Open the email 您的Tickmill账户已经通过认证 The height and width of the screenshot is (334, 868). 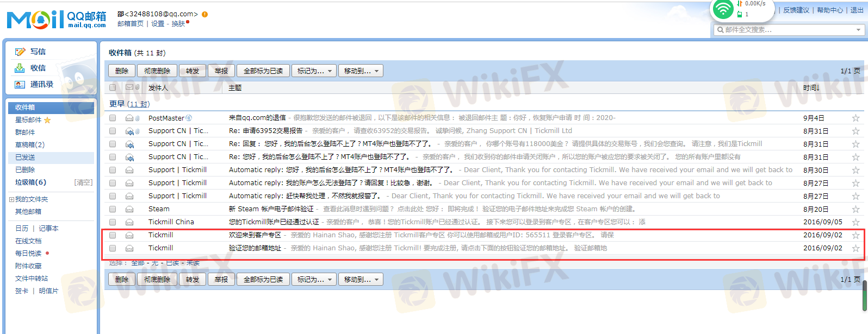(x=274, y=222)
